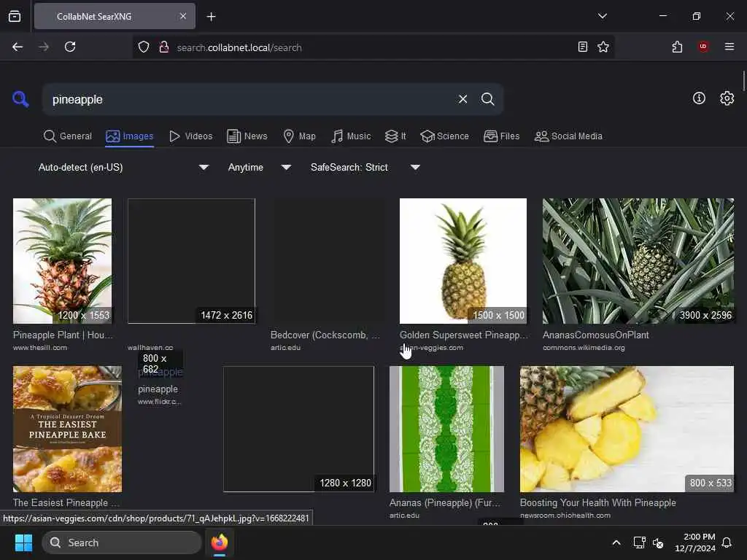This screenshot has width=747, height=560.
Task: Open the 1280 x 1280 blank thumbnail
Action: pyautogui.click(x=298, y=429)
